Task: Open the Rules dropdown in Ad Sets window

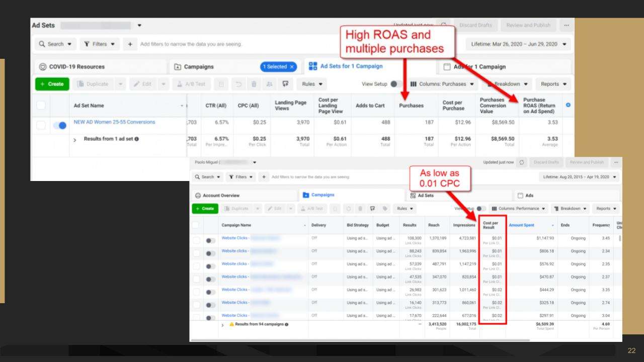Action: click(312, 84)
